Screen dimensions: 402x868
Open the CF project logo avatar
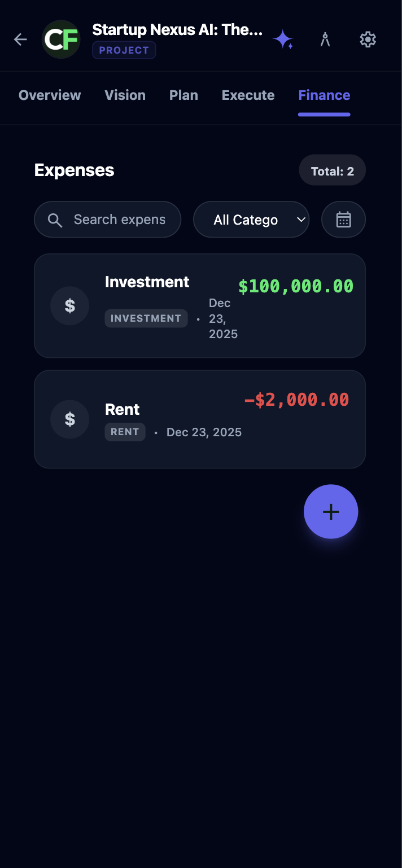point(61,40)
